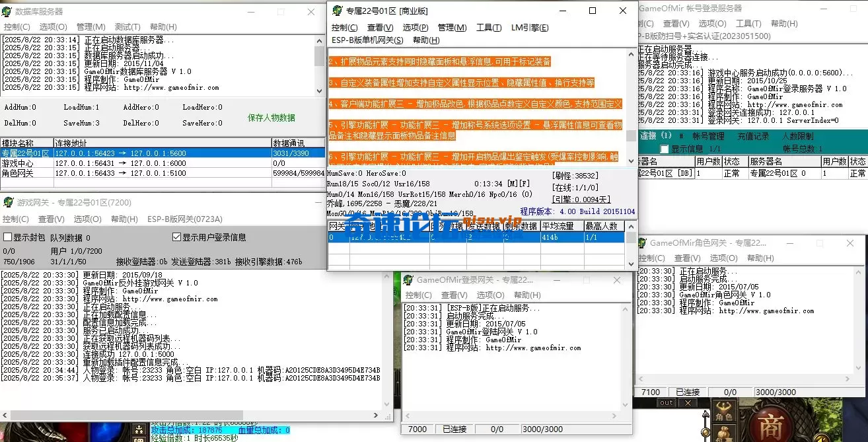Click the database server window title icon
This screenshot has width=868, height=442.
[x=7, y=12]
